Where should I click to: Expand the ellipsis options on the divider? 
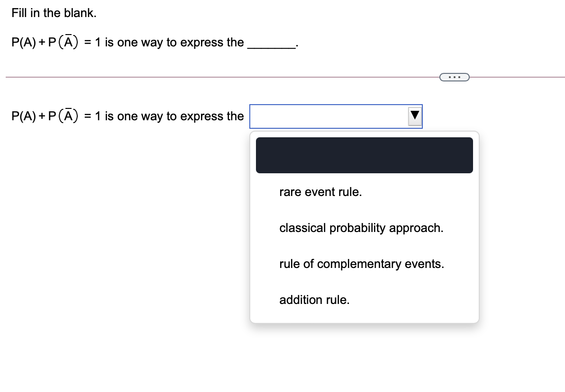[x=454, y=77]
